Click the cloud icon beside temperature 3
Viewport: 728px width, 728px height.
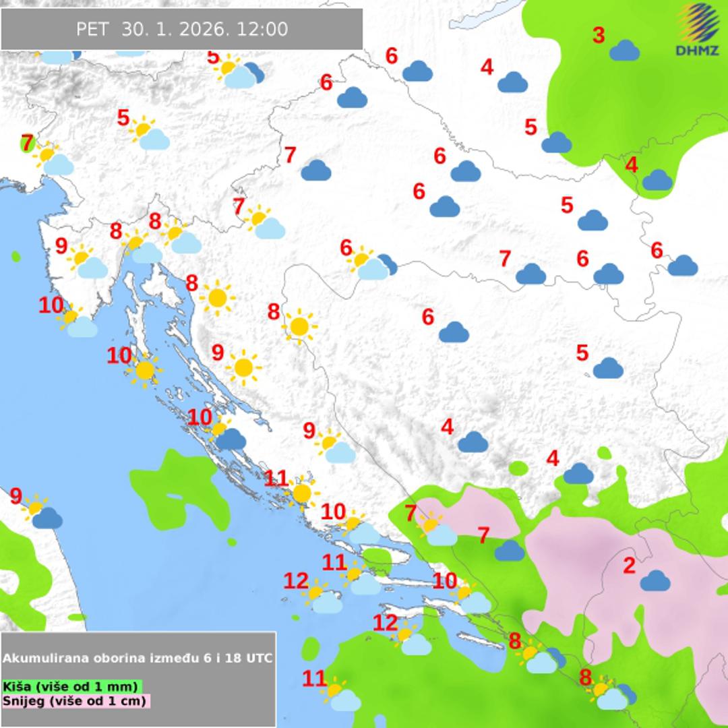coord(624,51)
